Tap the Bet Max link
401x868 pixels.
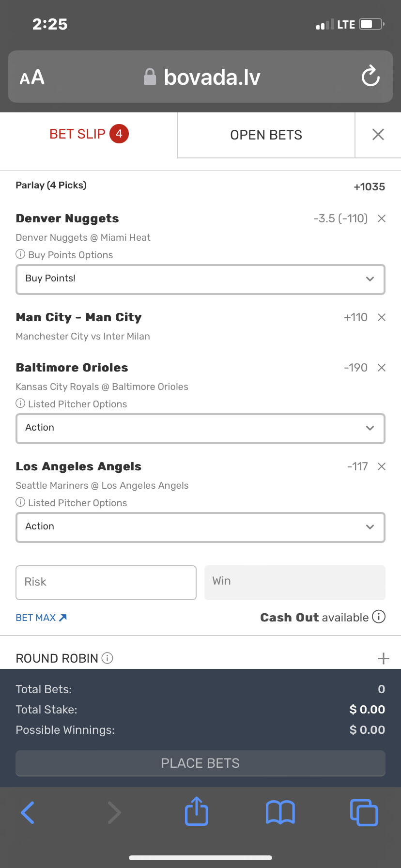pos(41,618)
